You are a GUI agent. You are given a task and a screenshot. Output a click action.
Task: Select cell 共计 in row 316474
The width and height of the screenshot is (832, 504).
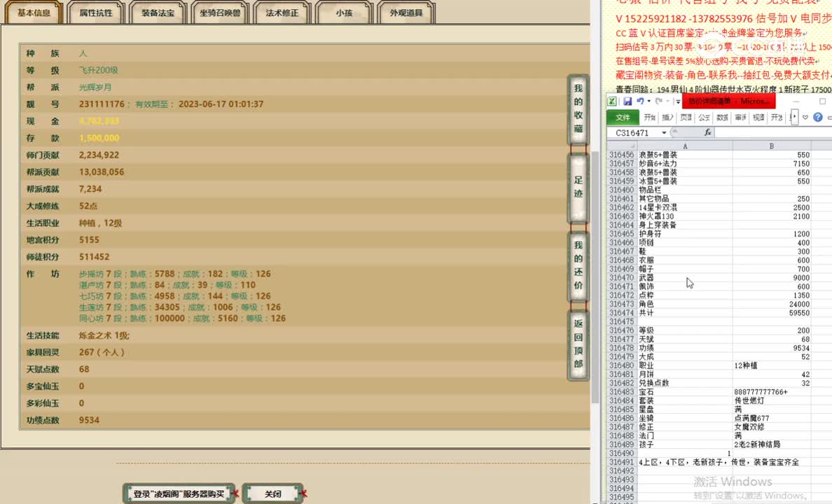(685, 312)
